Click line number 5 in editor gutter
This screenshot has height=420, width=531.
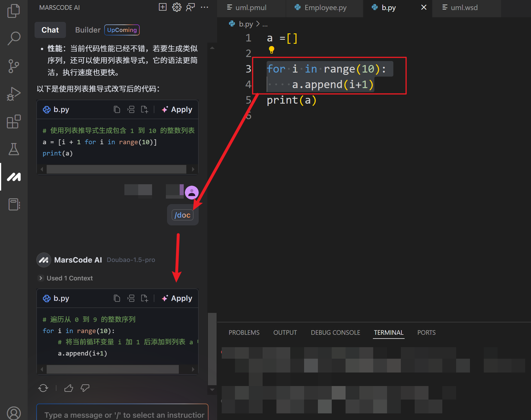249,100
